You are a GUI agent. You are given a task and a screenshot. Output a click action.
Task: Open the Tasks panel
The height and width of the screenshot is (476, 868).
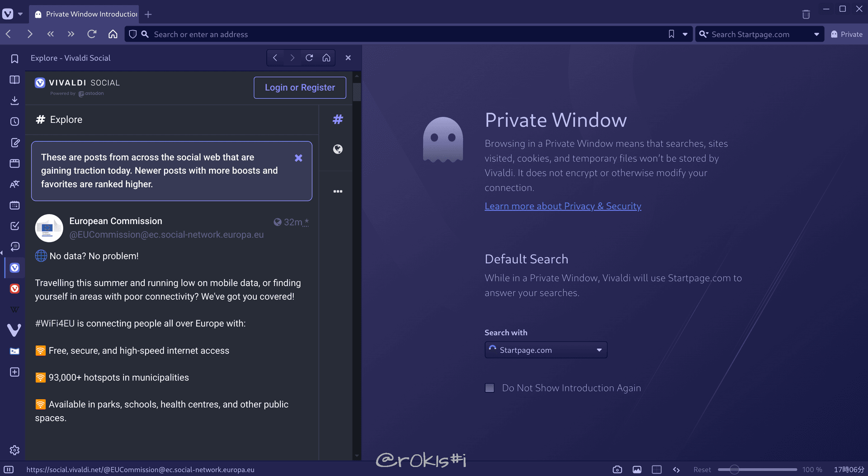(x=14, y=226)
